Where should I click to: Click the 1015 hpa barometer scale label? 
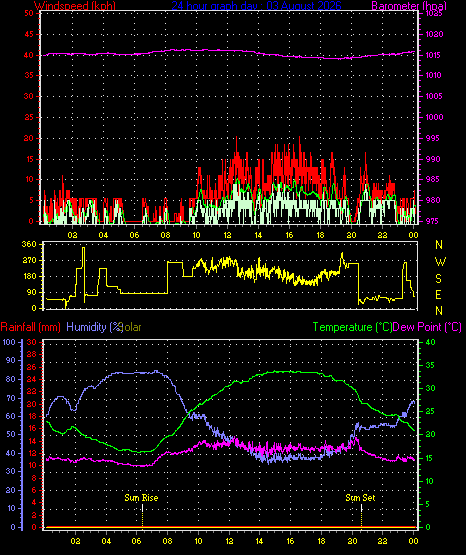[x=433, y=55]
